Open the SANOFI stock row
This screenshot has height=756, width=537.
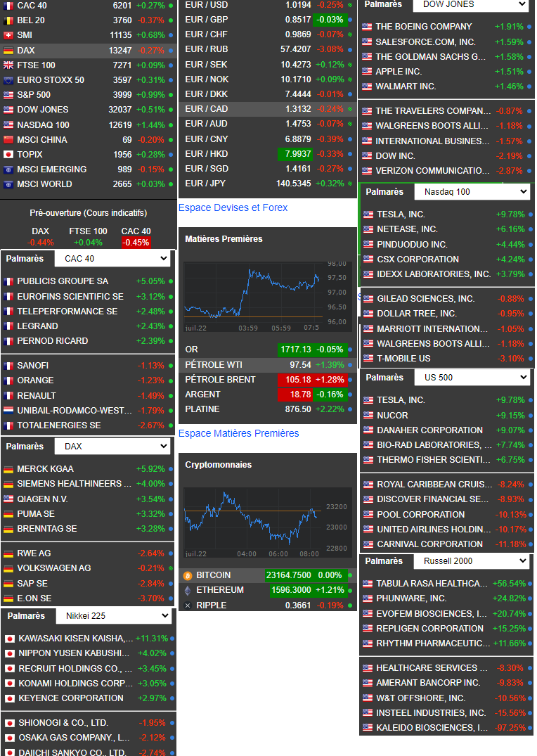tap(87, 366)
